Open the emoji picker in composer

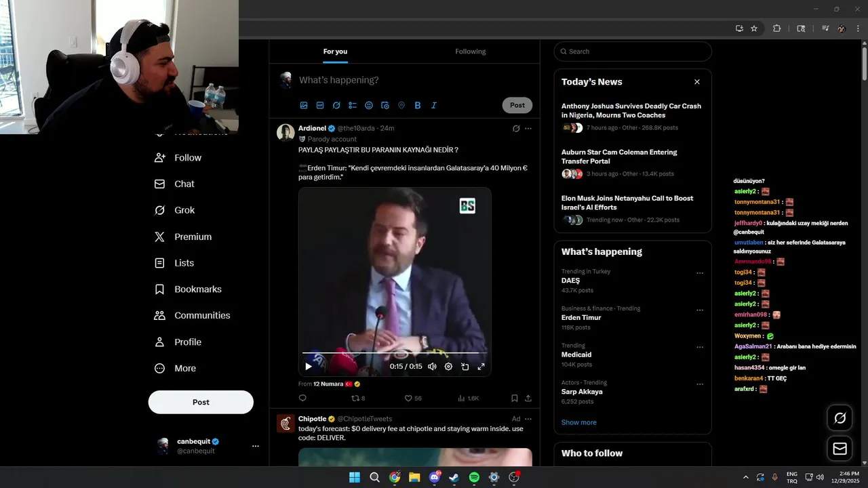pyautogui.click(x=369, y=105)
